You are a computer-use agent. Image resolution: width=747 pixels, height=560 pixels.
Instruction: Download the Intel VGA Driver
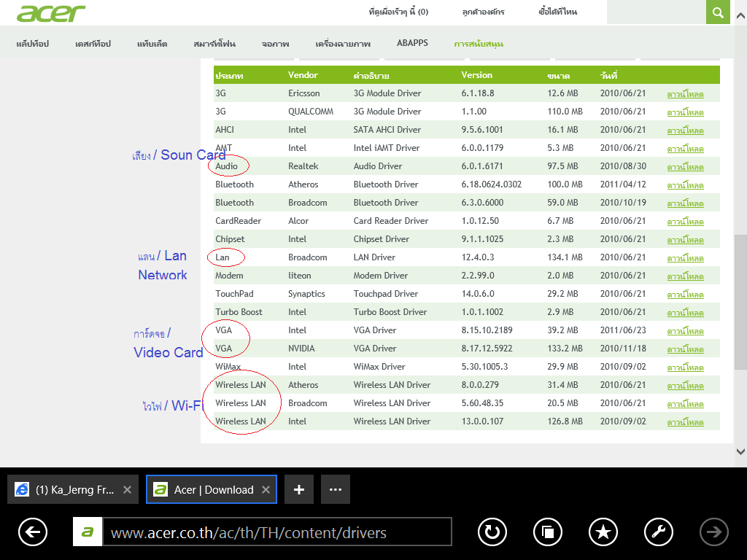(x=685, y=331)
